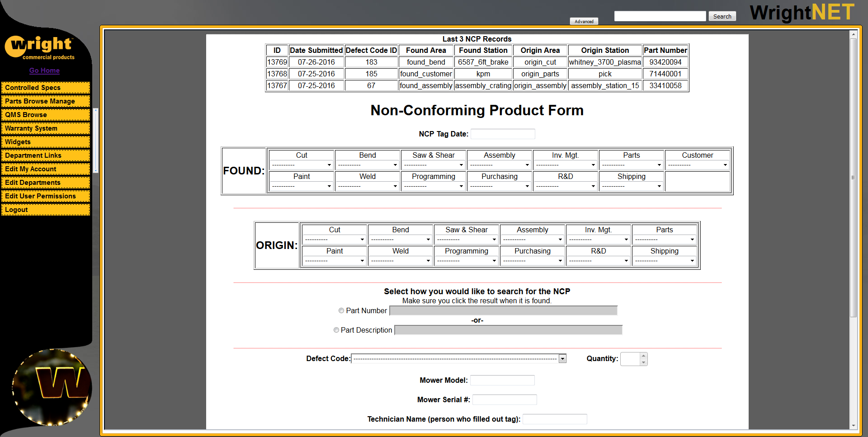This screenshot has height=437, width=868.
Task: Open the FOUND R&D dropdown
Action: click(x=566, y=186)
